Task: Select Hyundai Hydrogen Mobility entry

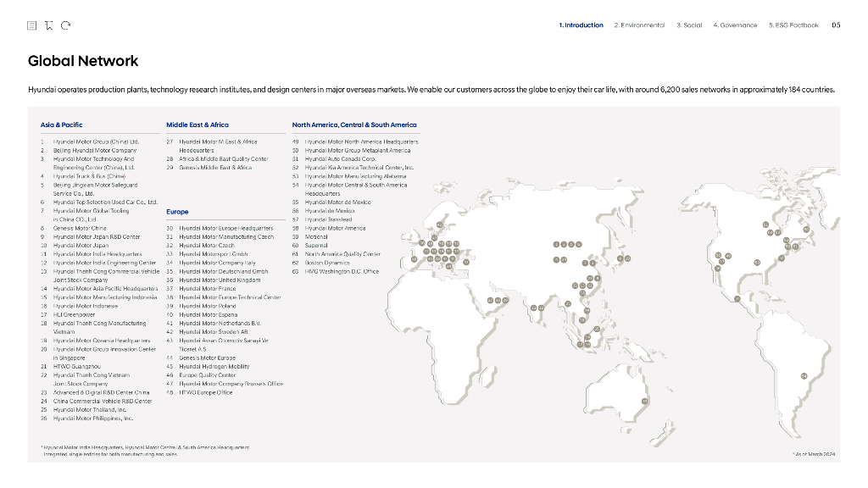Action: [214, 367]
